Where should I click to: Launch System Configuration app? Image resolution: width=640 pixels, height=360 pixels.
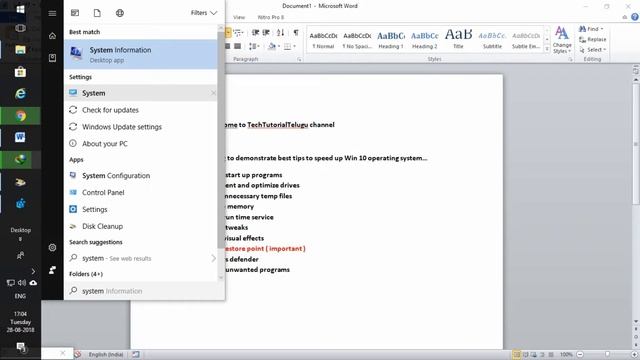pyautogui.click(x=141, y=176)
